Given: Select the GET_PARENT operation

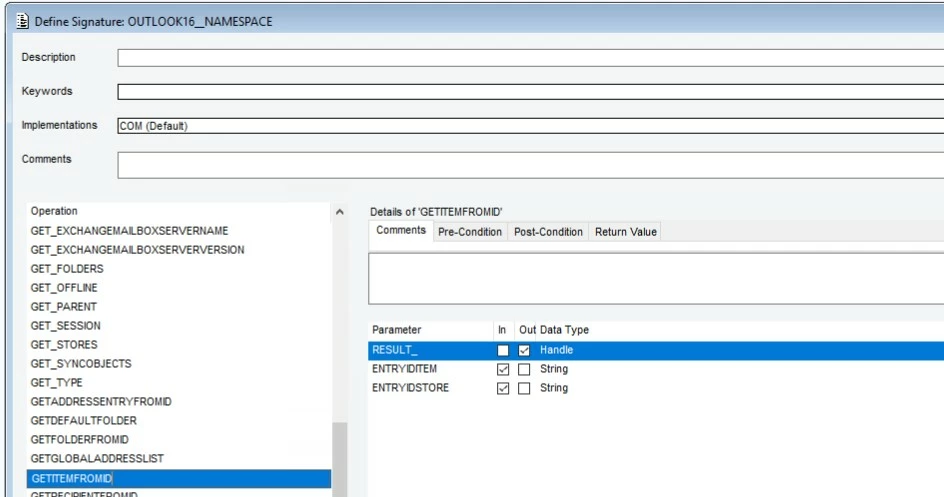Looking at the screenshot, I should [x=63, y=307].
